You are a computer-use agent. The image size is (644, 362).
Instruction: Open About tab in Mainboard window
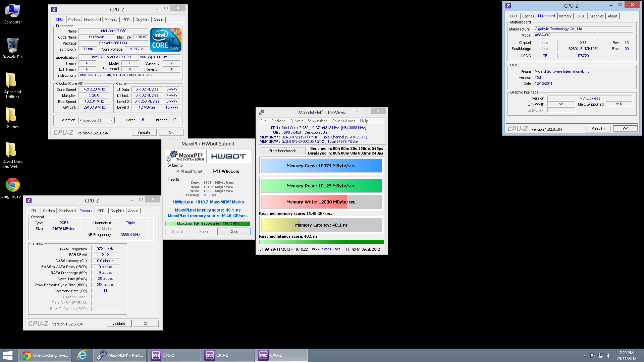pos(612,16)
